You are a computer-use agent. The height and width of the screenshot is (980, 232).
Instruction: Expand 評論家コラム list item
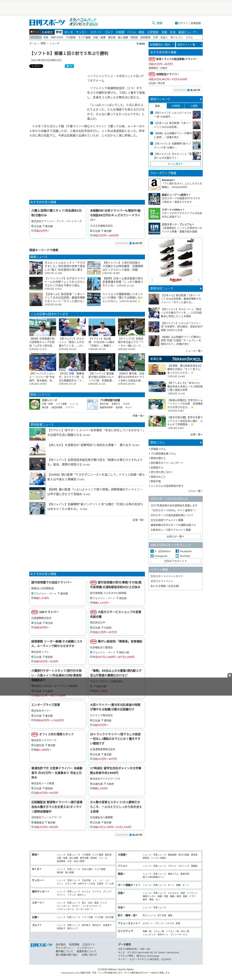(x=158, y=449)
